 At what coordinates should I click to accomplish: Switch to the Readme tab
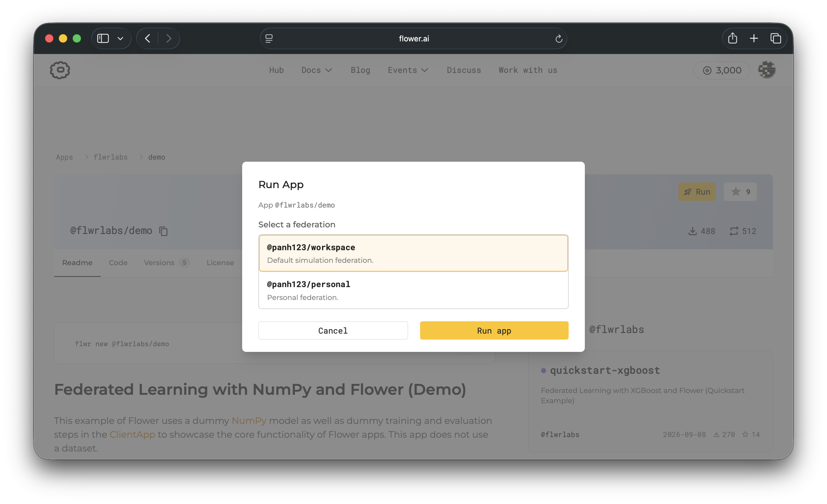pyautogui.click(x=77, y=263)
